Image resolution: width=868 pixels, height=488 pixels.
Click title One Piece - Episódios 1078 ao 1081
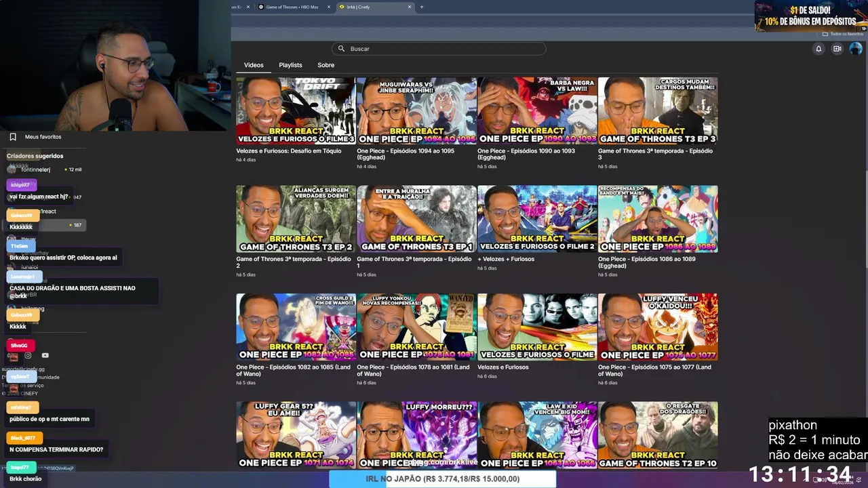pos(413,370)
